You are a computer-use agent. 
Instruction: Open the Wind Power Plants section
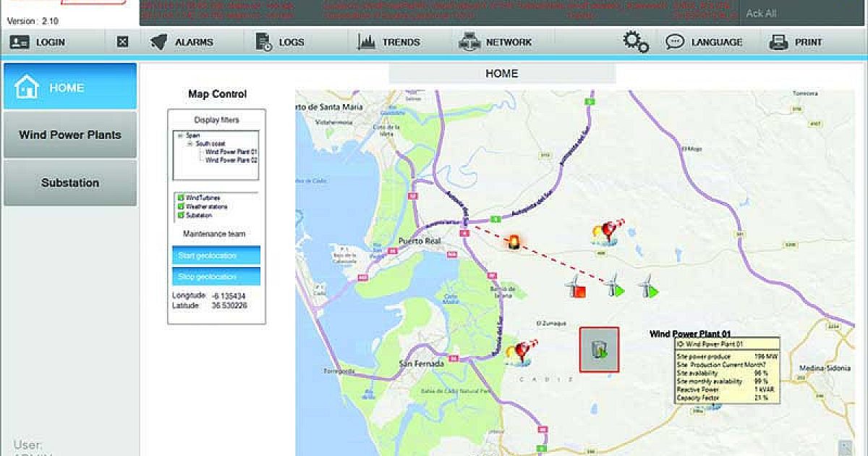point(70,135)
